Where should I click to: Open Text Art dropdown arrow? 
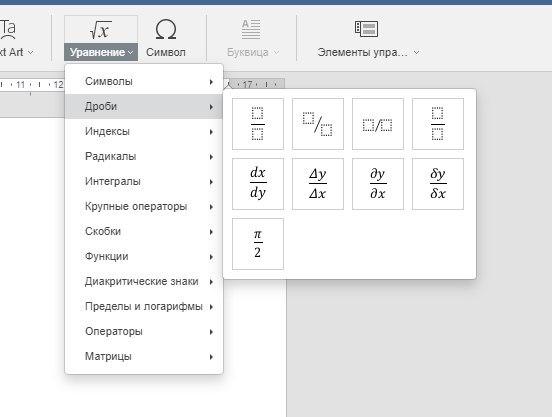31,52
